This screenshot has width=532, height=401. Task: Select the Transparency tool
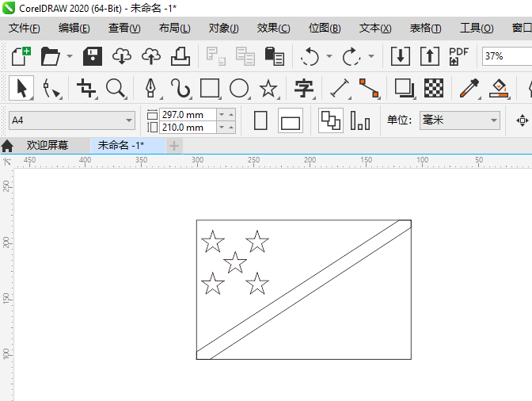coord(434,88)
